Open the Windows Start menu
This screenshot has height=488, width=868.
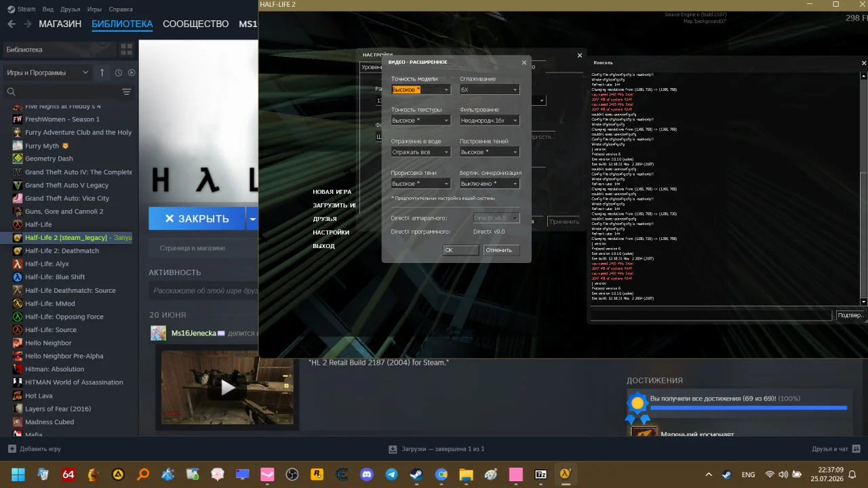pos(18,474)
